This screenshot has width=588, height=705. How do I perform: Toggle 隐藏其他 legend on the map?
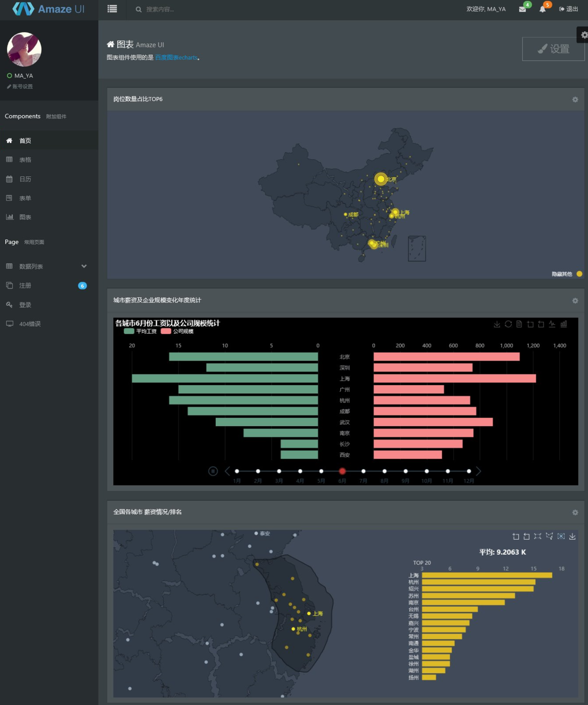[x=567, y=274]
